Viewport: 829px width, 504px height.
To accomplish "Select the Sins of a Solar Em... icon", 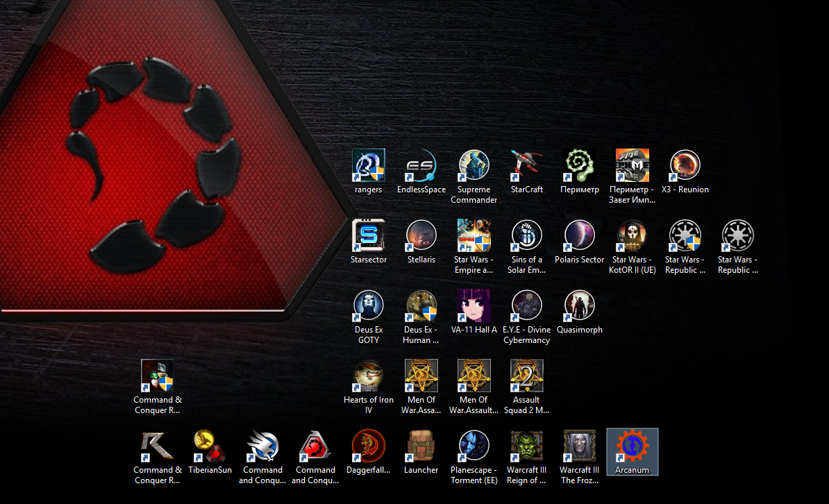I will pos(526,235).
